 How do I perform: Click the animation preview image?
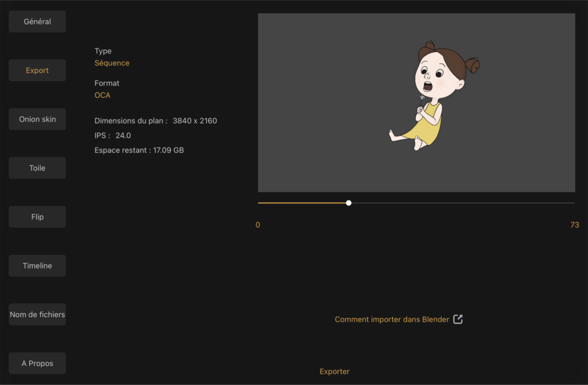tap(416, 103)
